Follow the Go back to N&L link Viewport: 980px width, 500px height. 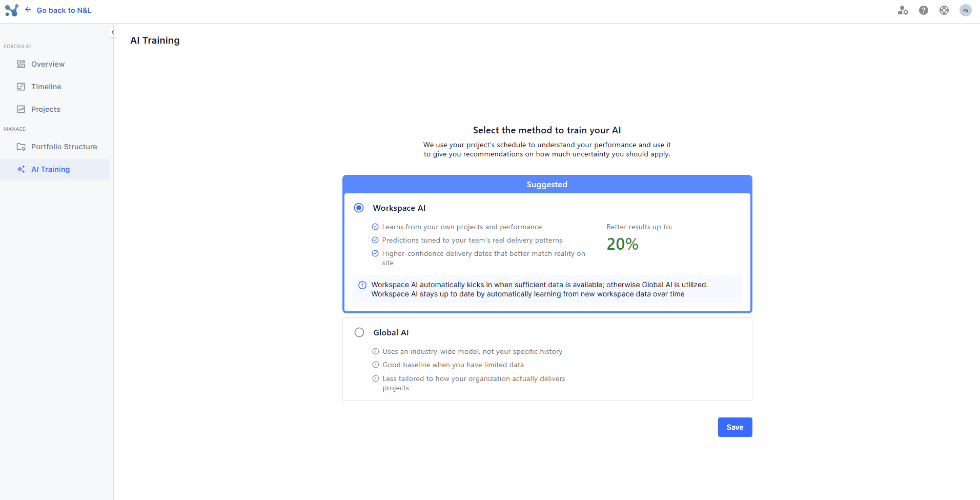point(64,10)
